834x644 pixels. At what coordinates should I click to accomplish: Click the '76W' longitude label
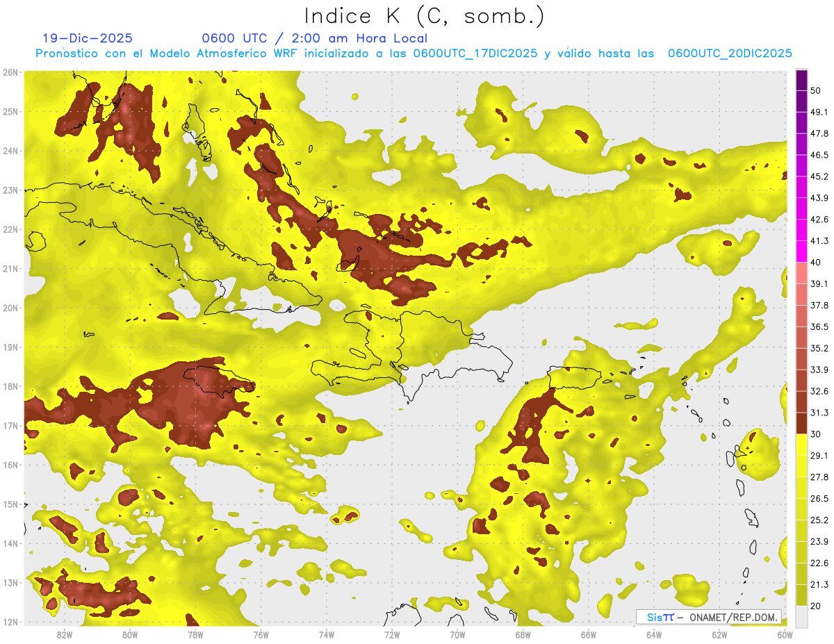click(x=261, y=634)
